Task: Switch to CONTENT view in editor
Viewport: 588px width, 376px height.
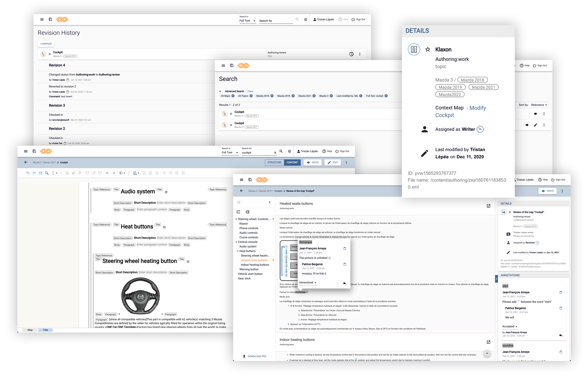Action: point(292,162)
